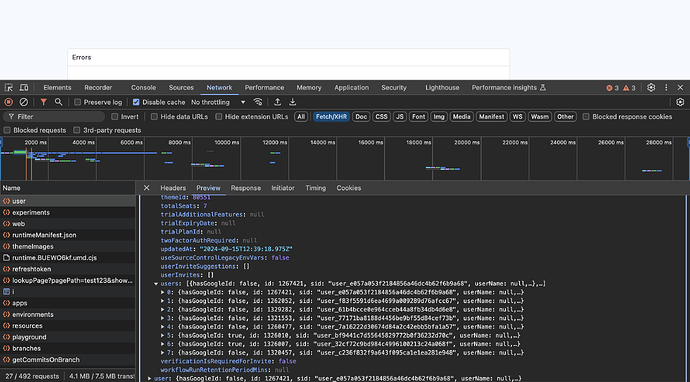The height and width of the screenshot is (382, 690).
Task: Activate the inspect element picker icon
Action: pos(9,88)
